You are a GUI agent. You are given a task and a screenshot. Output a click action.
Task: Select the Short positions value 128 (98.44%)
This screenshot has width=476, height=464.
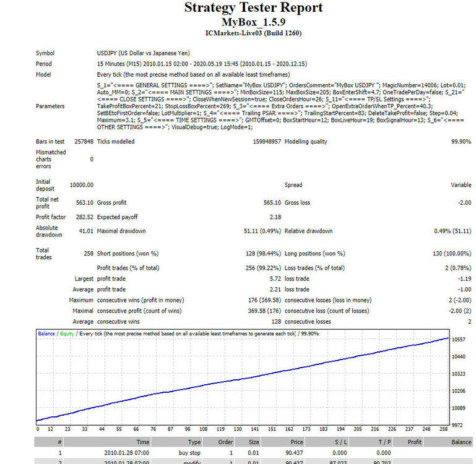tap(263, 254)
